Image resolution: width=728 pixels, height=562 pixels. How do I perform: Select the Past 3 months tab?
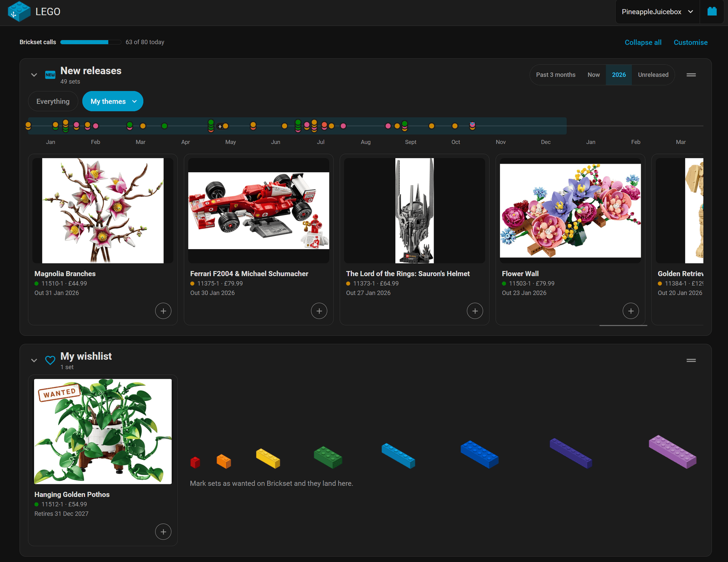click(556, 75)
